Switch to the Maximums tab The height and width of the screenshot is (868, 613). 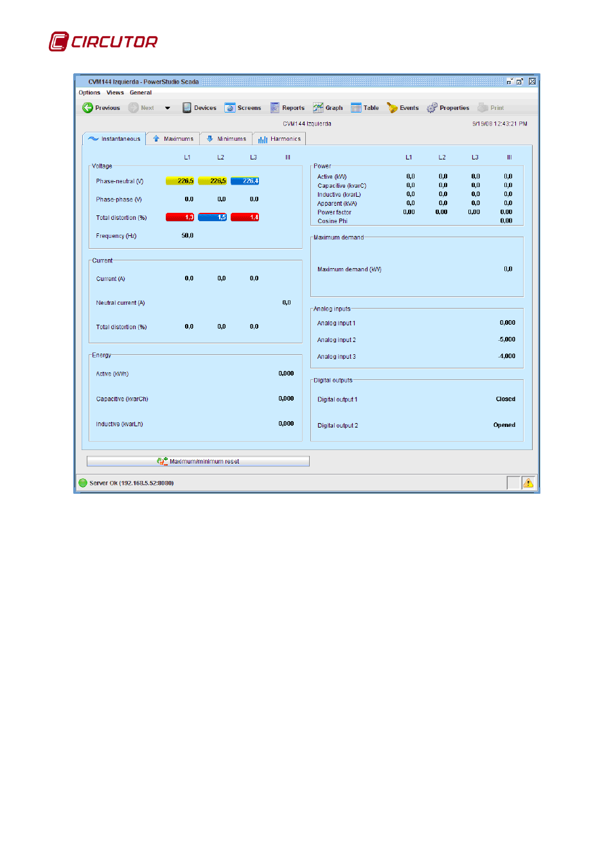click(173, 139)
